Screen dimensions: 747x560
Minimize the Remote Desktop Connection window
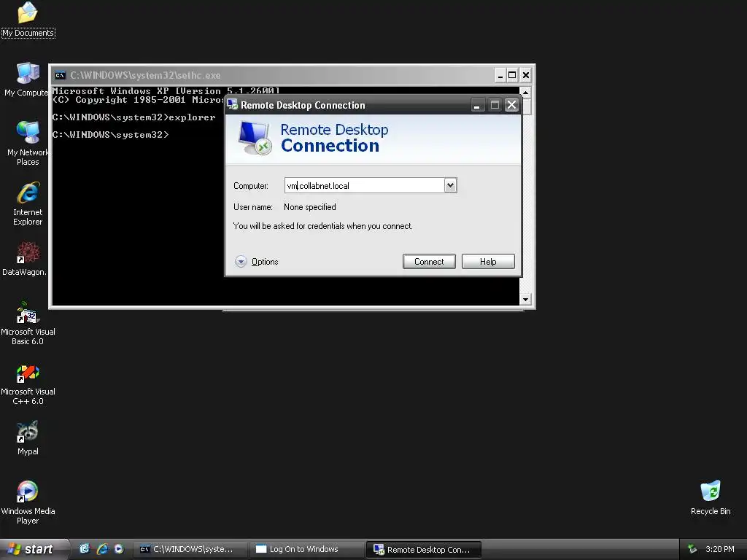(x=477, y=105)
